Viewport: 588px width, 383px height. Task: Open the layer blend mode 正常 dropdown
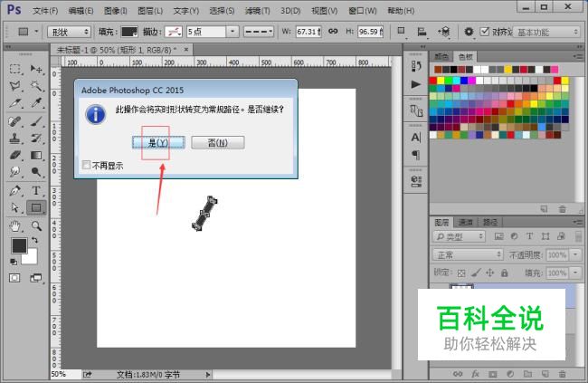[468, 255]
